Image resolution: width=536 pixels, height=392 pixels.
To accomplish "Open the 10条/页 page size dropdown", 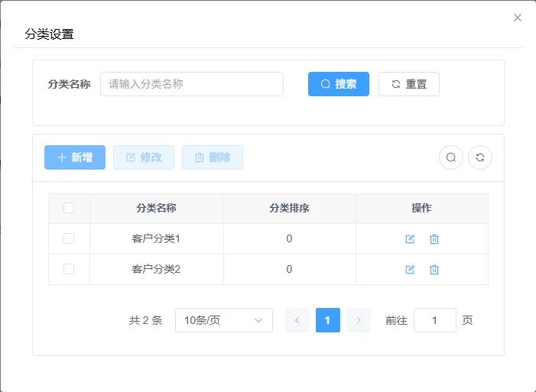I will [224, 320].
